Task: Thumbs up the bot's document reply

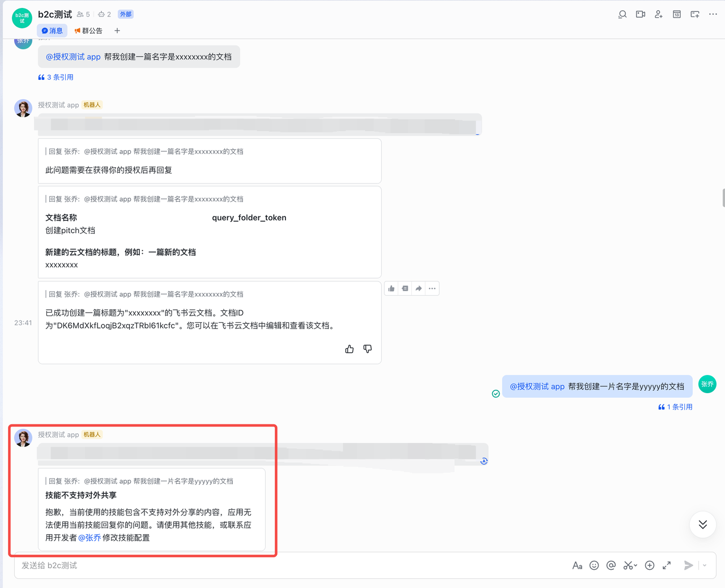Action: point(349,349)
